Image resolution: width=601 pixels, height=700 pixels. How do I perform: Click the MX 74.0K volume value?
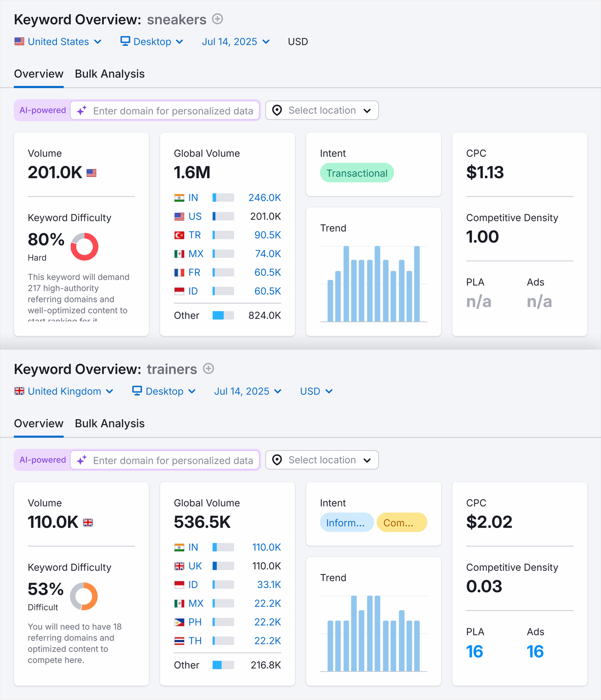click(x=268, y=254)
